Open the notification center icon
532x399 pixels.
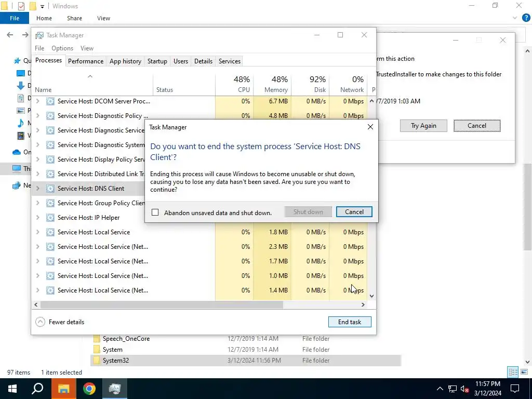[x=515, y=389]
